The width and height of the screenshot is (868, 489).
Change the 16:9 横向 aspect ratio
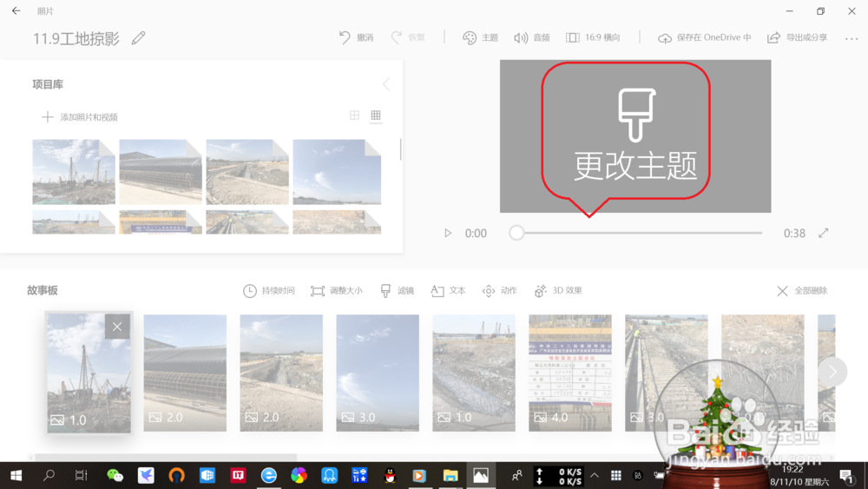pyautogui.click(x=593, y=37)
